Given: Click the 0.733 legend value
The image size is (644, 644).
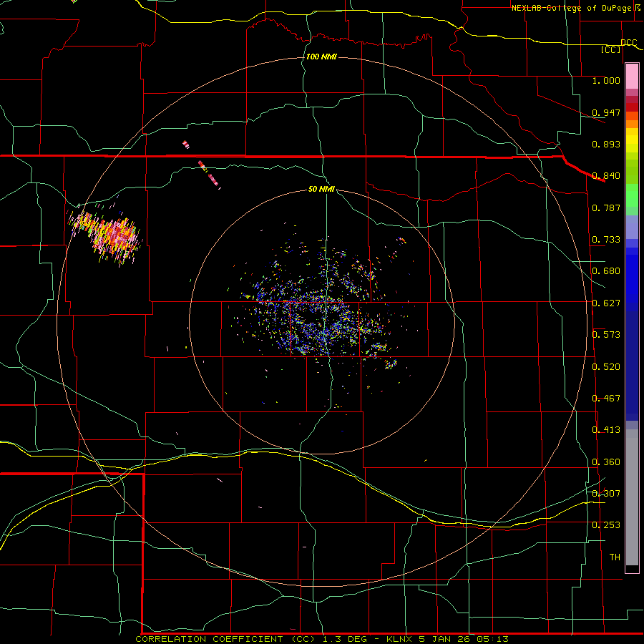Looking at the screenshot, I should click(606, 240).
